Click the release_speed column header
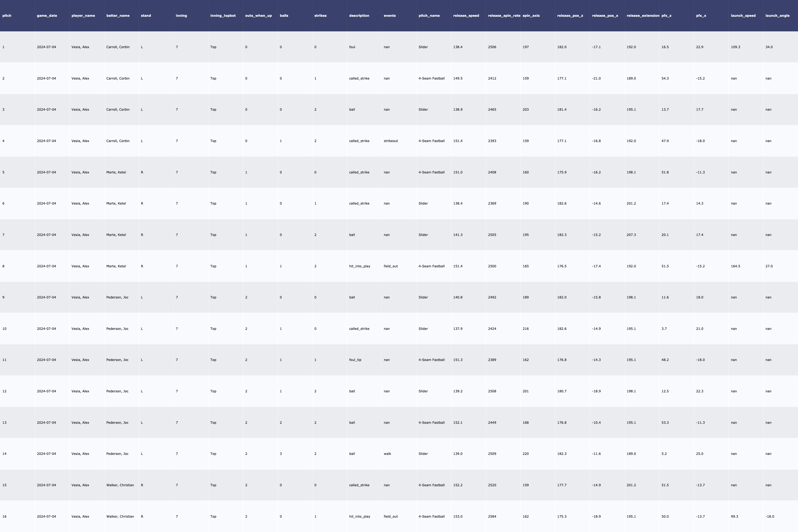This screenshot has width=798, height=532. tap(466, 16)
